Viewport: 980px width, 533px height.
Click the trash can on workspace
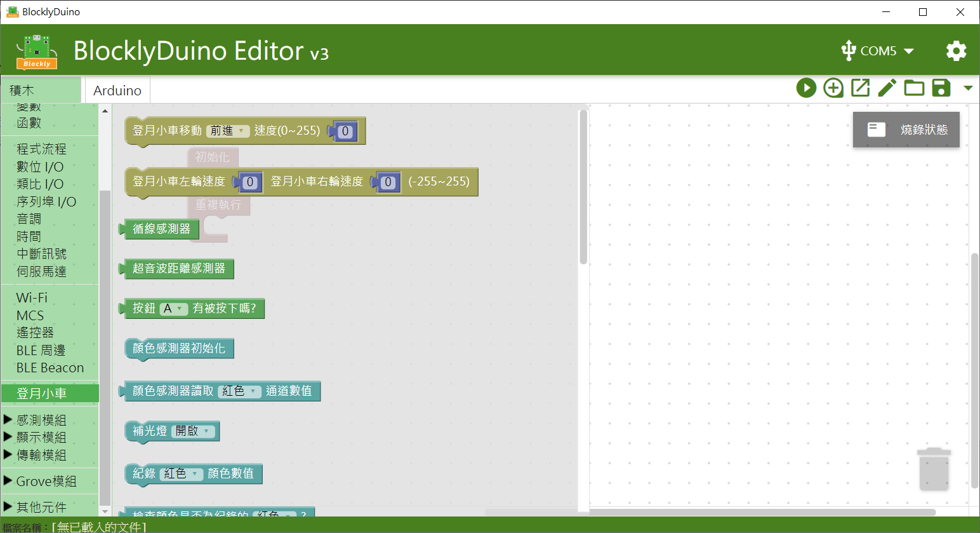point(934,469)
